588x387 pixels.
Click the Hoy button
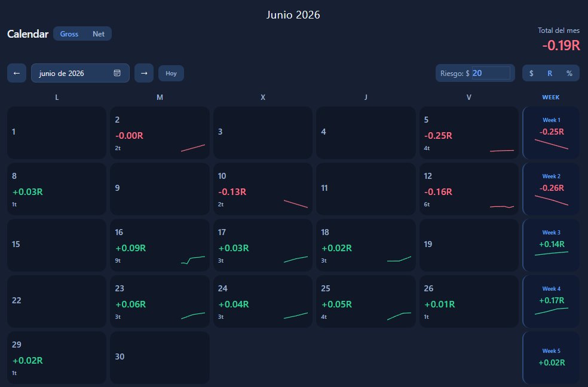pos(171,73)
